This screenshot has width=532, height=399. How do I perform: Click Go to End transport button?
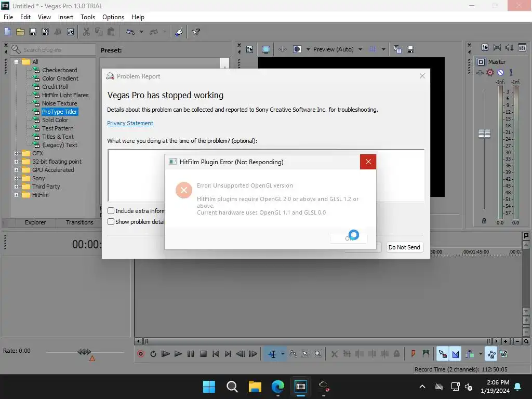pyautogui.click(x=228, y=354)
